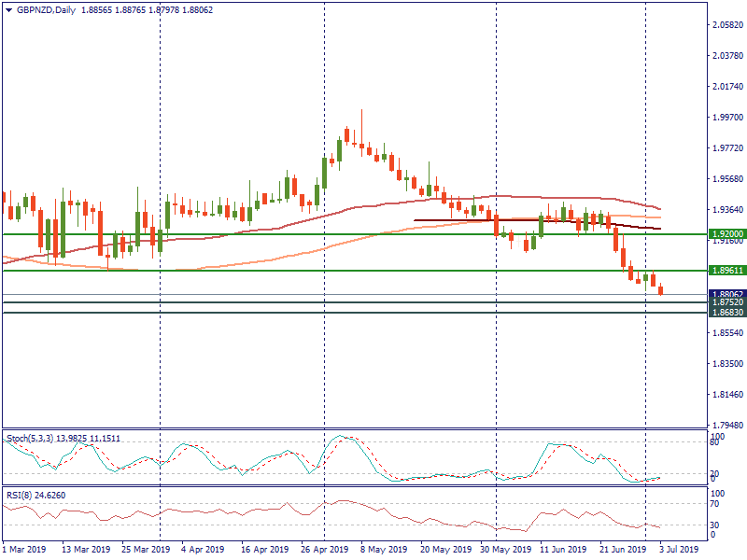Click the RSI(8) indicator label
The image size is (747, 560).
click(x=19, y=495)
